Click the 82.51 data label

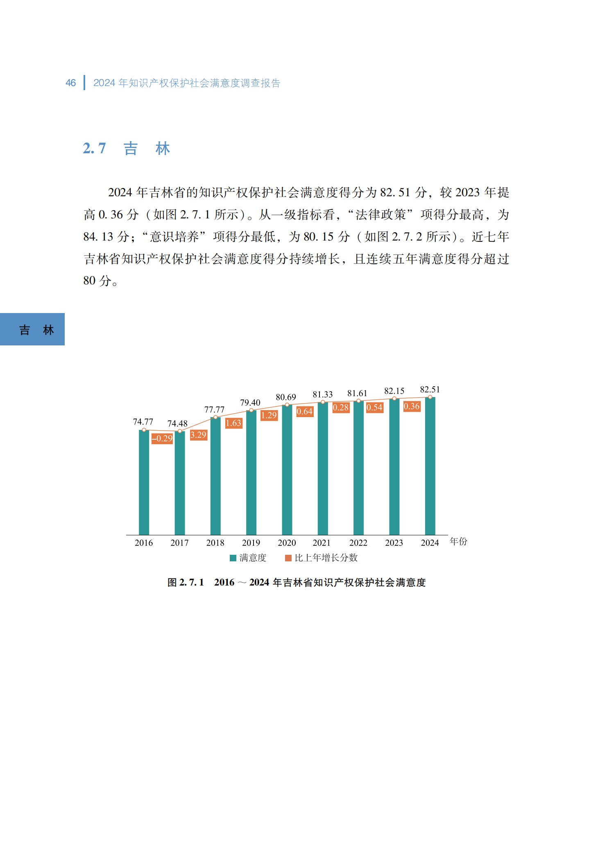pyautogui.click(x=430, y=389)
